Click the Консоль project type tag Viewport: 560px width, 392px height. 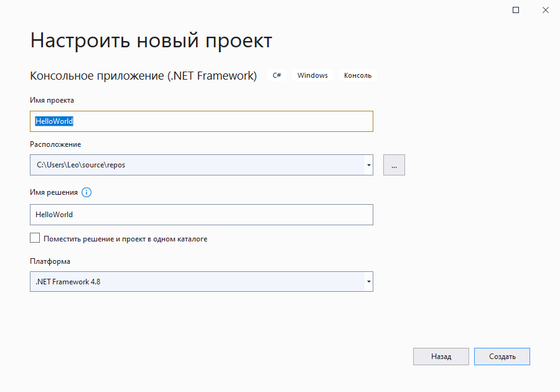358,75
